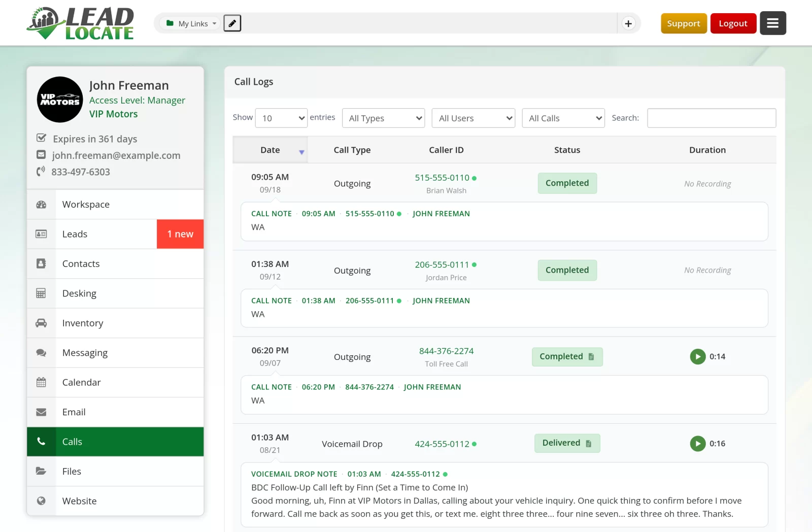The image size is (812, 532).
Task: Open the hamburger menu
Action: (772, 23)
